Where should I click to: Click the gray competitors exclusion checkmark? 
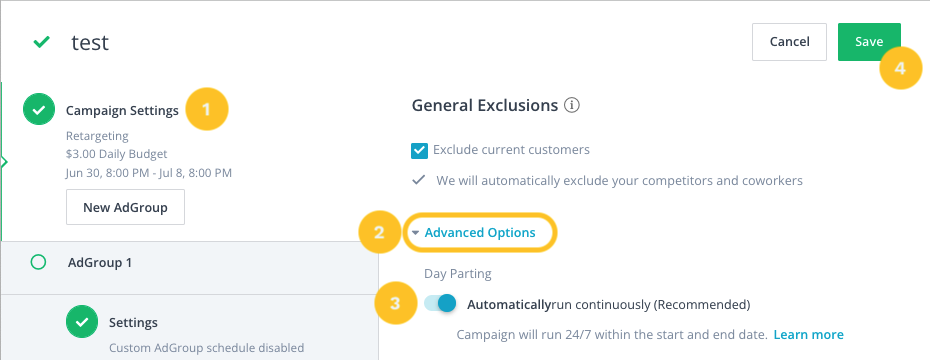pos(419,180)
